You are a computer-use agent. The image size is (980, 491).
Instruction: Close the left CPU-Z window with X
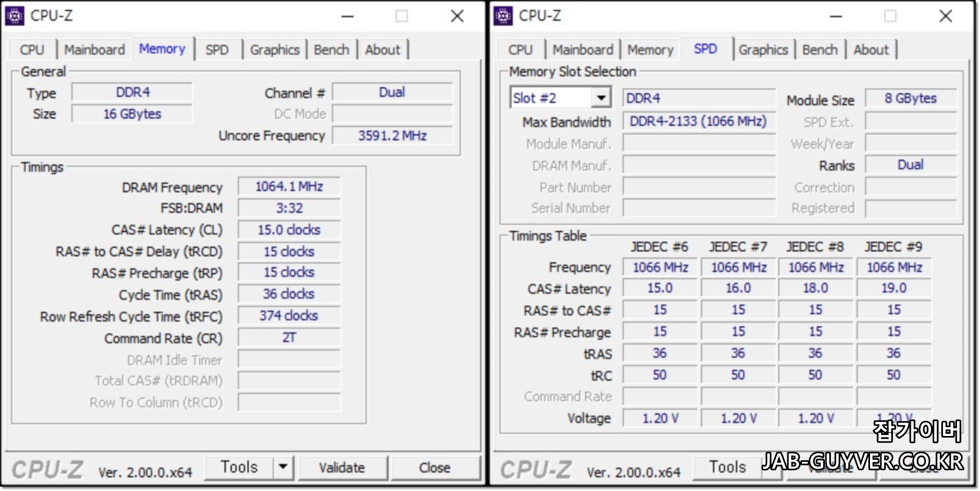(x=457, y=16)
